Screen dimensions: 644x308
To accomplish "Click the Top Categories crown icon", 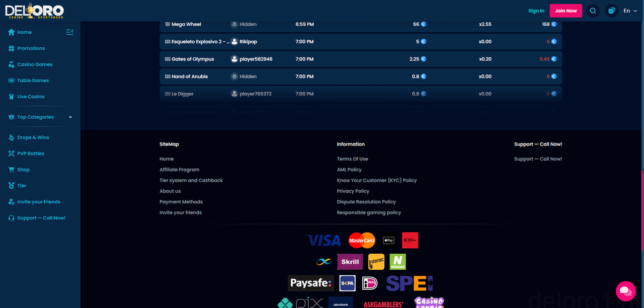I will click(12, 117).
